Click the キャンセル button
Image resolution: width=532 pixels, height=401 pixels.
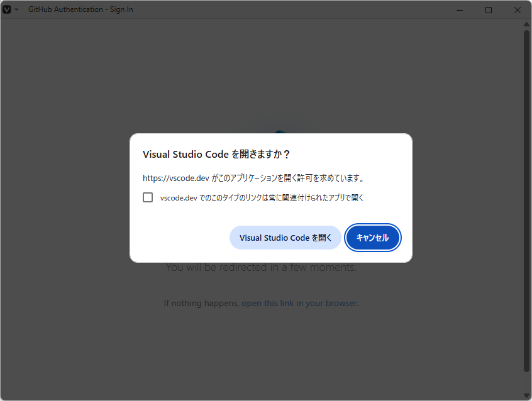coord(372,238)
